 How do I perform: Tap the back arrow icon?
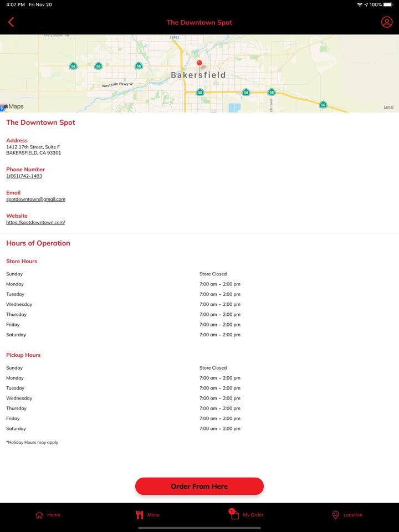(x=11, y=22)
